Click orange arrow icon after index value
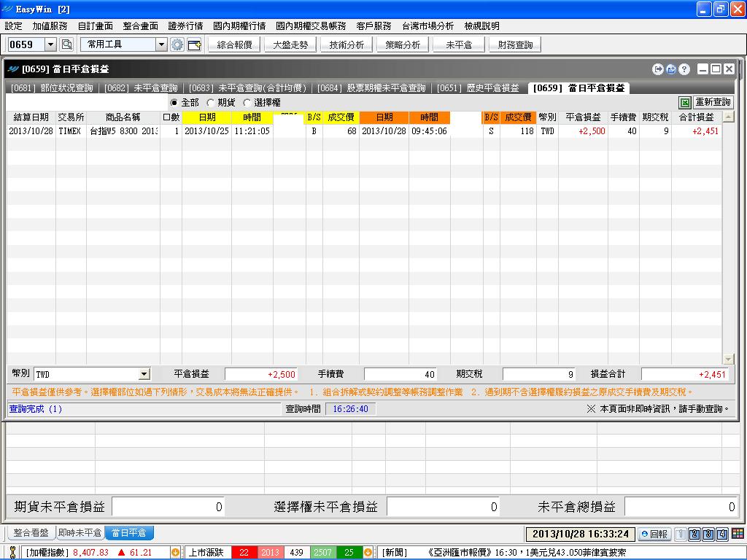The height and width of the screenshot is (560, 747). tap(175, 553)
